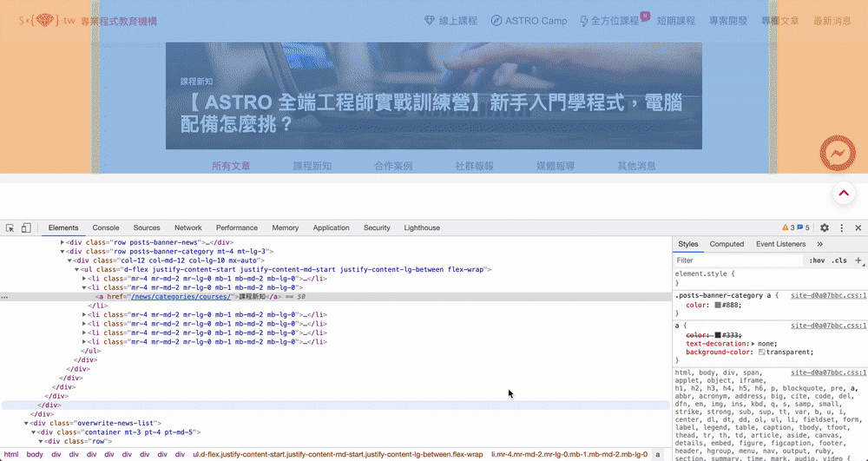
Task: Switch to the Console tab
Action: pyautogui.click(x=106, y=228)
